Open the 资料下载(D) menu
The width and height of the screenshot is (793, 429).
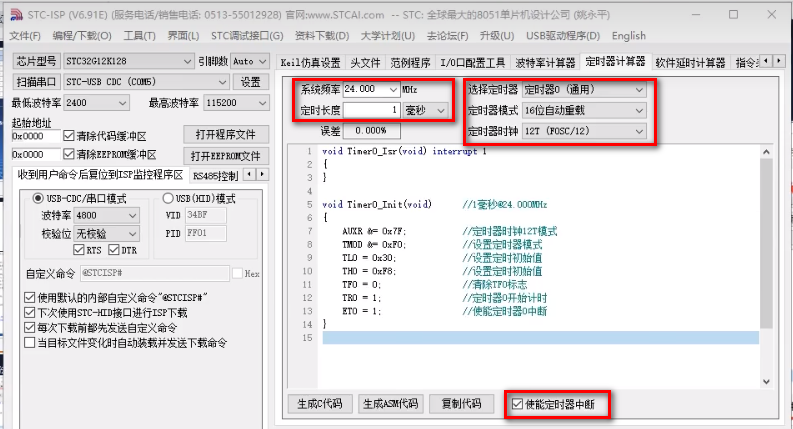322,36
